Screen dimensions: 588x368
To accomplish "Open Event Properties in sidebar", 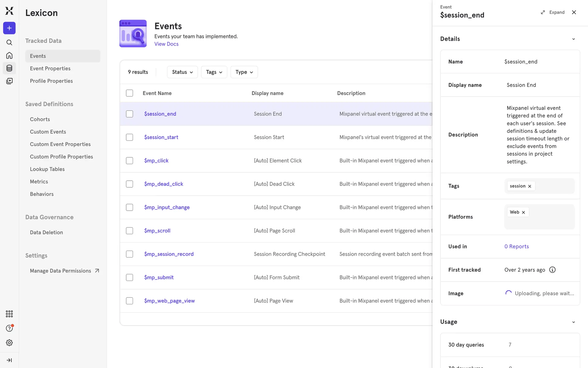I will coord(50,68).
